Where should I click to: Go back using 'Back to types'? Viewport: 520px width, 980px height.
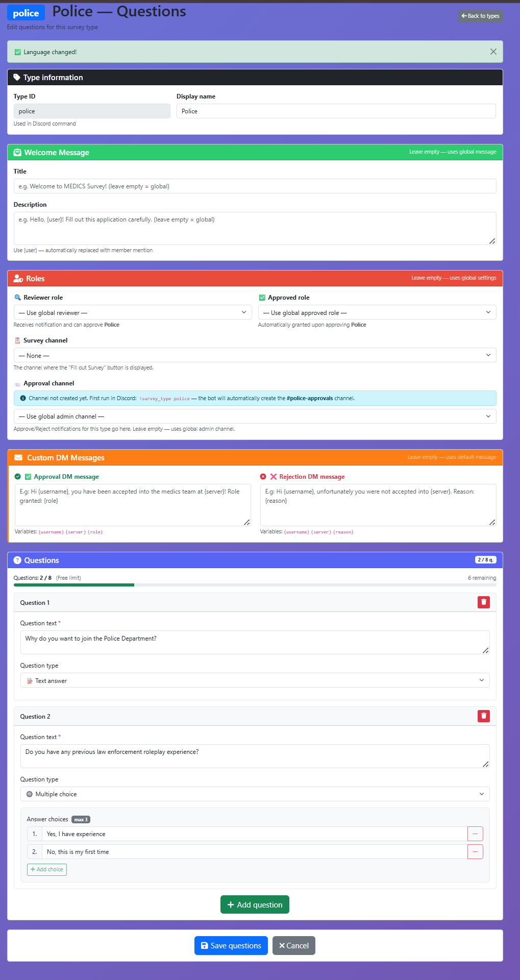pos(480,16)
